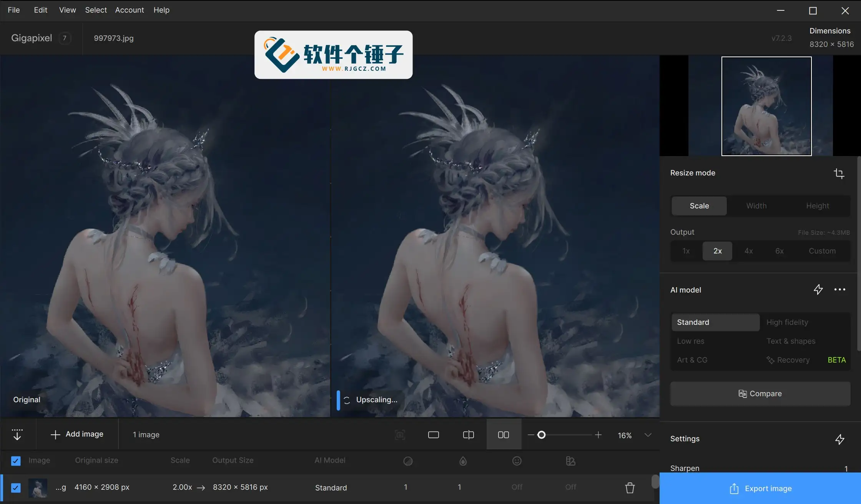The height and width of the screenshot is (504, 861).
Task: Click the right panel vertical scrollbar
Action: pyautogui.click(x=859, y=254)
